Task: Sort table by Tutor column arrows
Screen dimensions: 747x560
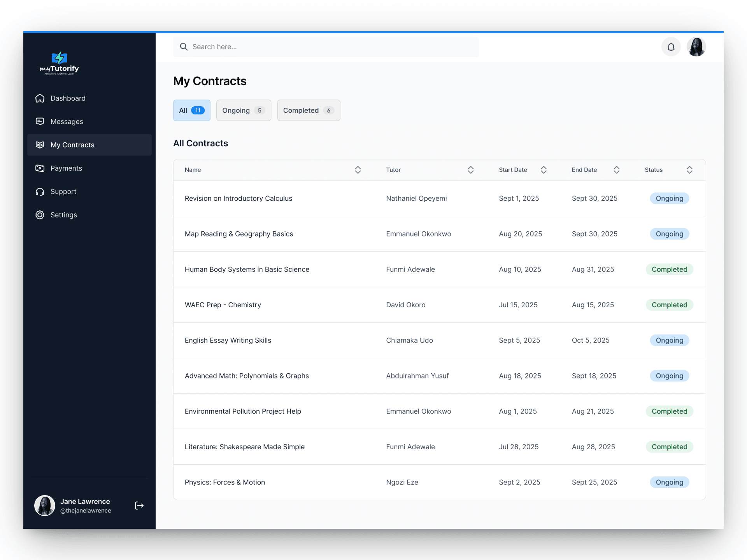Action: [470, 170]
